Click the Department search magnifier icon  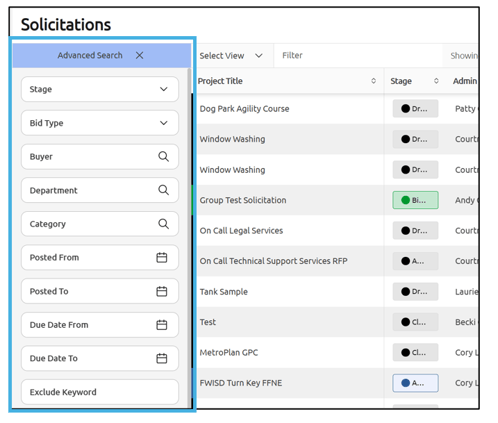(163, 190)
